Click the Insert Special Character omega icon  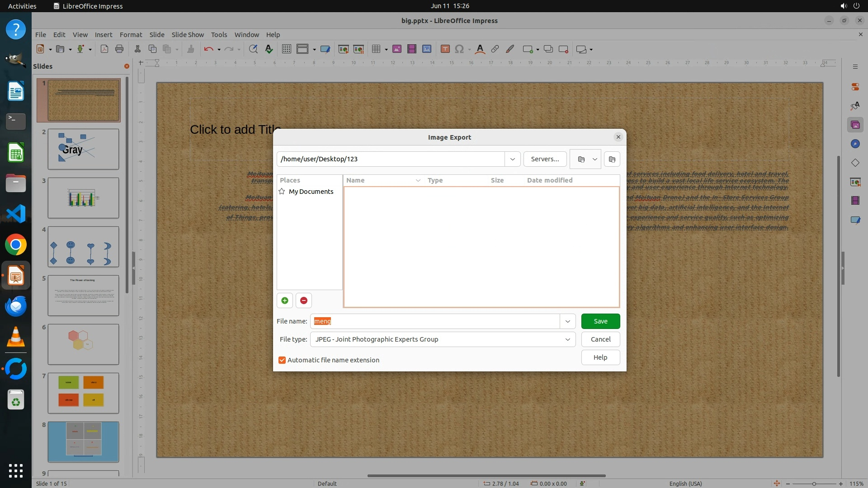click(x=459, y=49)
